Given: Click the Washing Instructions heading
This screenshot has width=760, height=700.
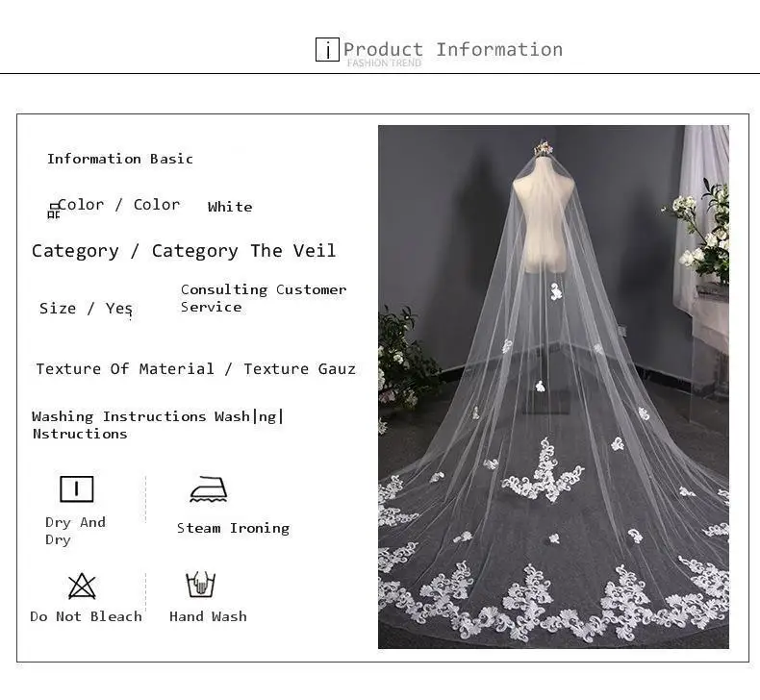Looking at the screenshot, I should (x=158, y=425).
